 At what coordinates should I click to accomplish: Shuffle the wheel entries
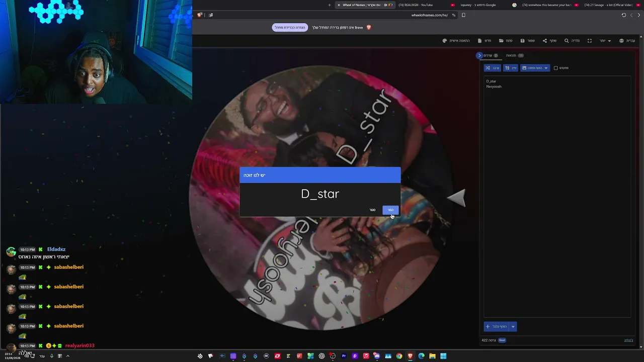click(493, 68)
